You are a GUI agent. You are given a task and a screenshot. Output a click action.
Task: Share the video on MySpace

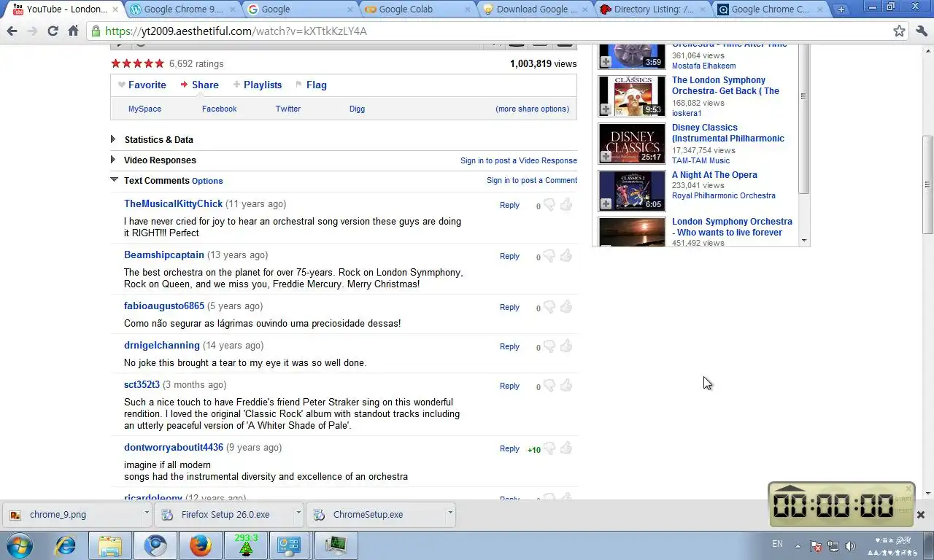pyautogui.click(x=144, y=109)
